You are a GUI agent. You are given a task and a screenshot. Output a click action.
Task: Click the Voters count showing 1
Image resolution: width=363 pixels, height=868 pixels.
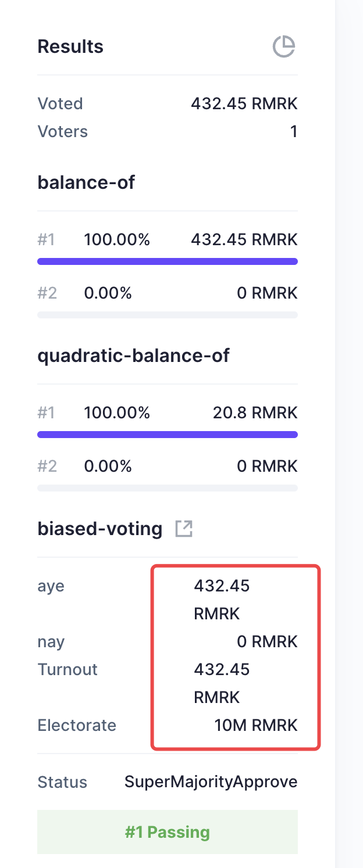pyautogui.click(x=294, y=131)
